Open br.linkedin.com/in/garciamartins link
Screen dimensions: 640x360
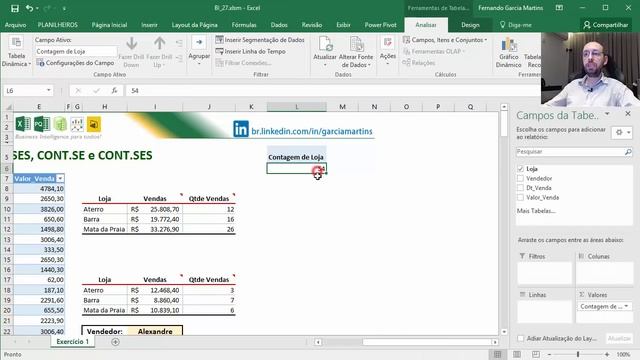click(x=312, y=131)
